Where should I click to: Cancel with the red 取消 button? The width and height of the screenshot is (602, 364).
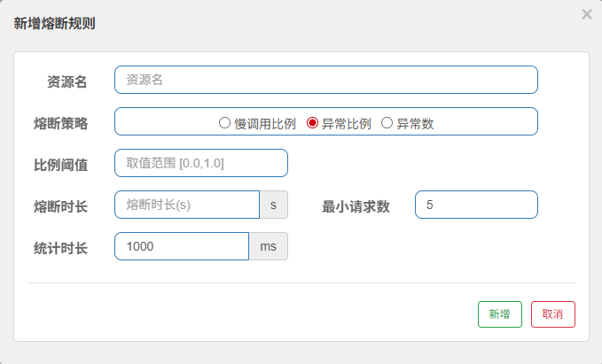pos(552,314)
